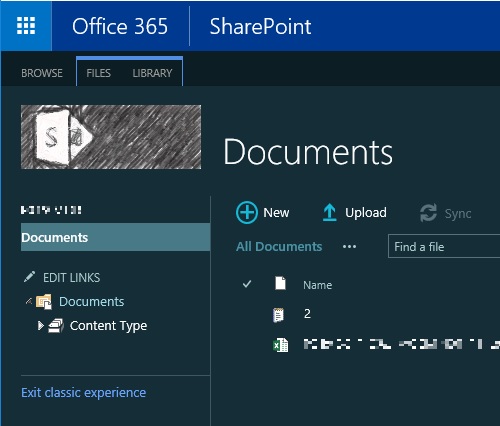The height and width of the screenshot is (426, 500).
Task: Expand the Content Type tree node
Action: click(41, 325)
